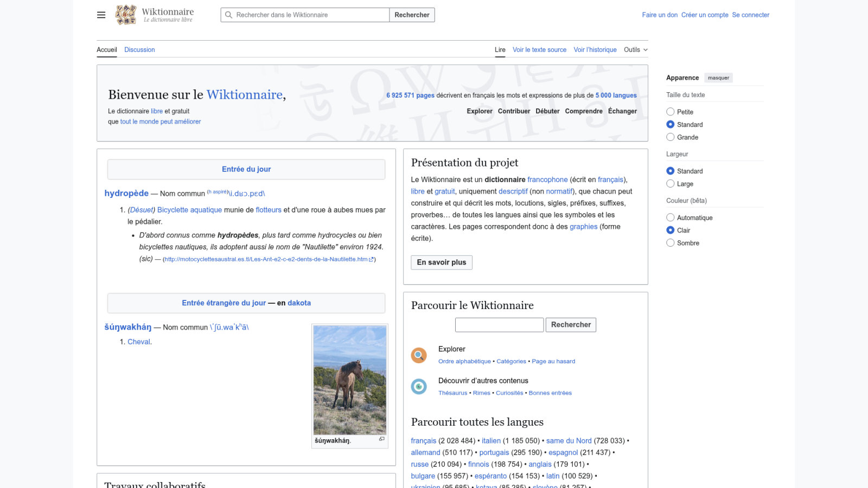The width and height of the screenshot is (868, 488).
Task: Open the šúŋwakháŋ entry link
Action: click(128, 327)
